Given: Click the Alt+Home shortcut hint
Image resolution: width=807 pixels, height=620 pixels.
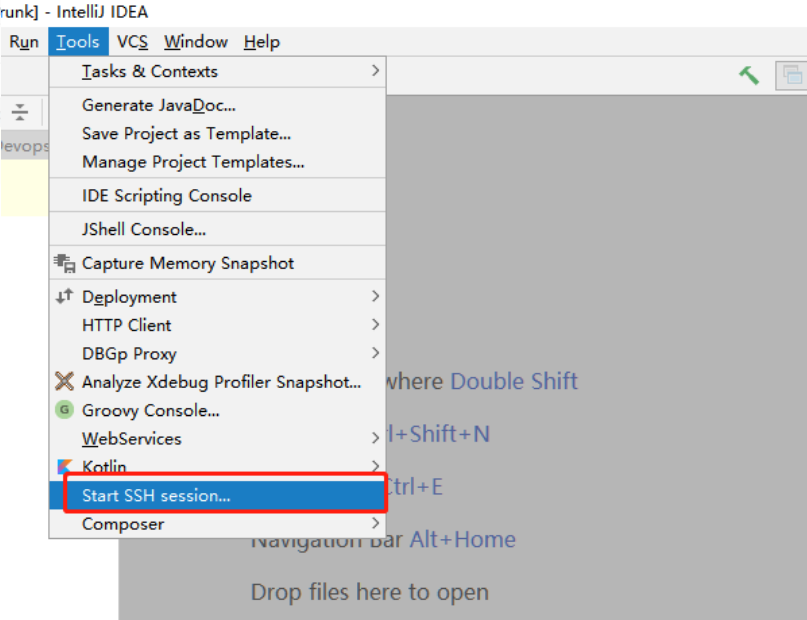Looking at the screenshot, I should (x=462, y=539).
